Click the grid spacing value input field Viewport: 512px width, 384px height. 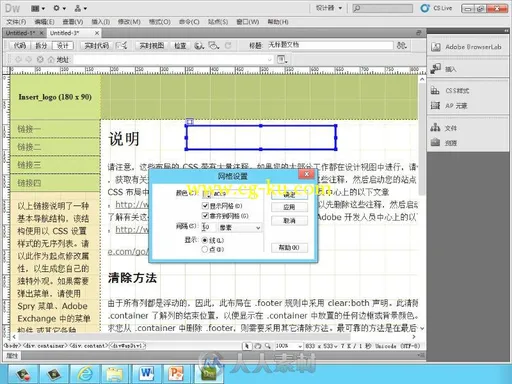pyautogui.click(x=208, y=227)
